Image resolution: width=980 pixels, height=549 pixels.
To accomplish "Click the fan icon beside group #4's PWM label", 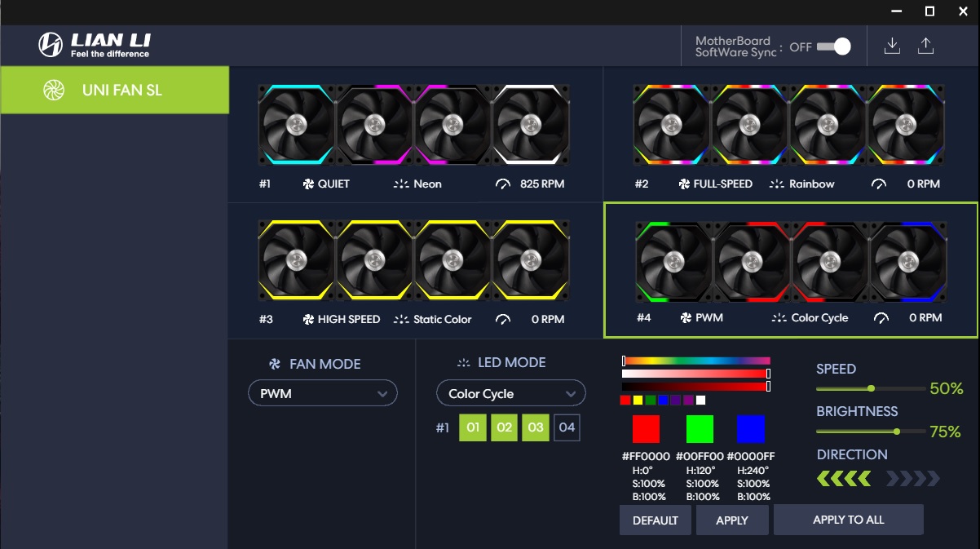I will [x=686, y=318].
